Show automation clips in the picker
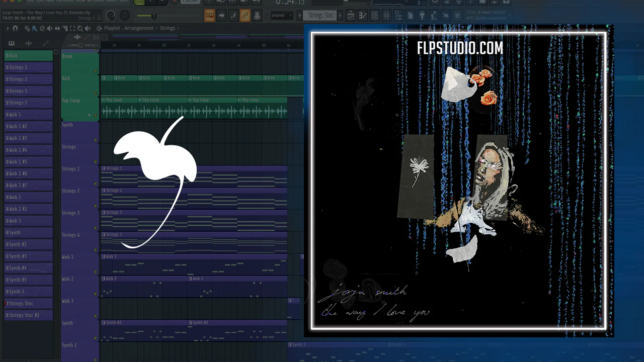The image size is (644, 362). pos(46,44)
